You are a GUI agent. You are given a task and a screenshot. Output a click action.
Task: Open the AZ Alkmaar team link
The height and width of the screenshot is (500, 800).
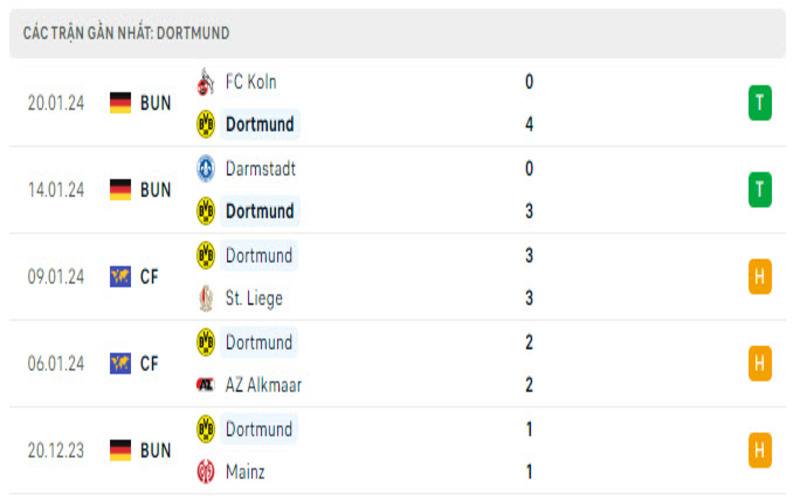pyautogui.click(x=263, y=385)
